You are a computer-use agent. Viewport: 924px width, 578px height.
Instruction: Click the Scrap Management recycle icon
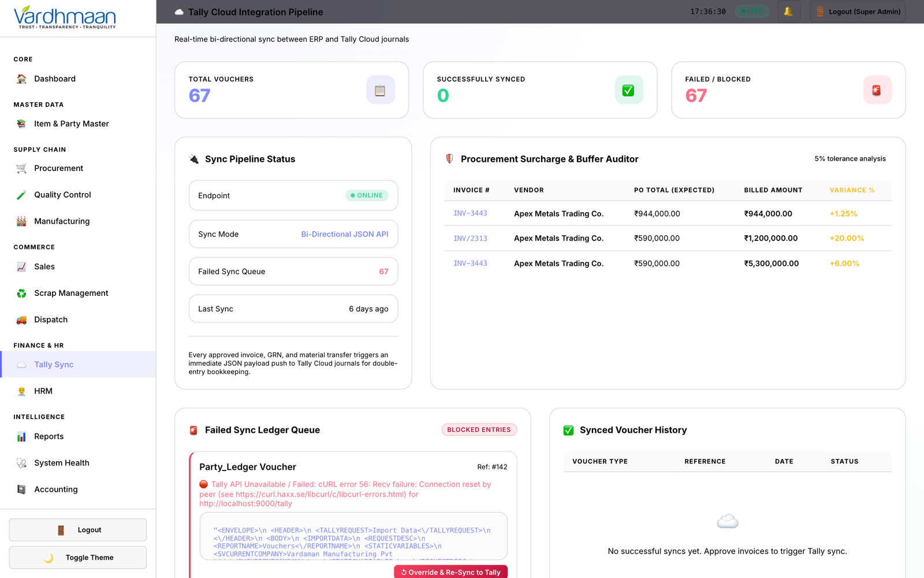21,293
